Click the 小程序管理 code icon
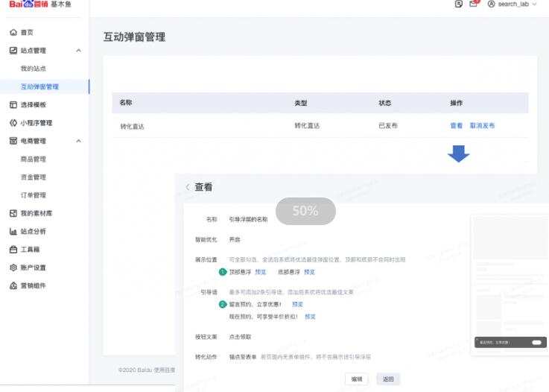Screen dimensions: 549x392 click(13, 123)
